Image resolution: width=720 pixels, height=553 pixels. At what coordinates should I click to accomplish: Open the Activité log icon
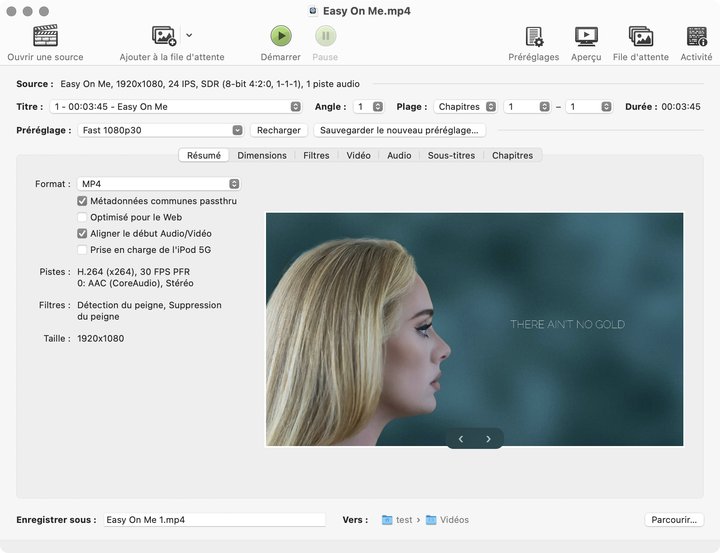696,36
